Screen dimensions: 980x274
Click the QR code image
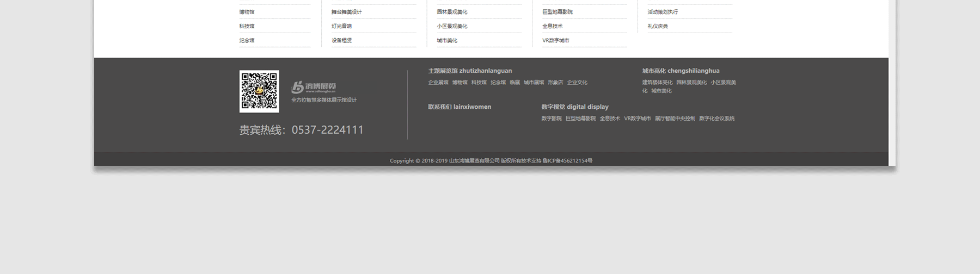click(x=259, y=91)
